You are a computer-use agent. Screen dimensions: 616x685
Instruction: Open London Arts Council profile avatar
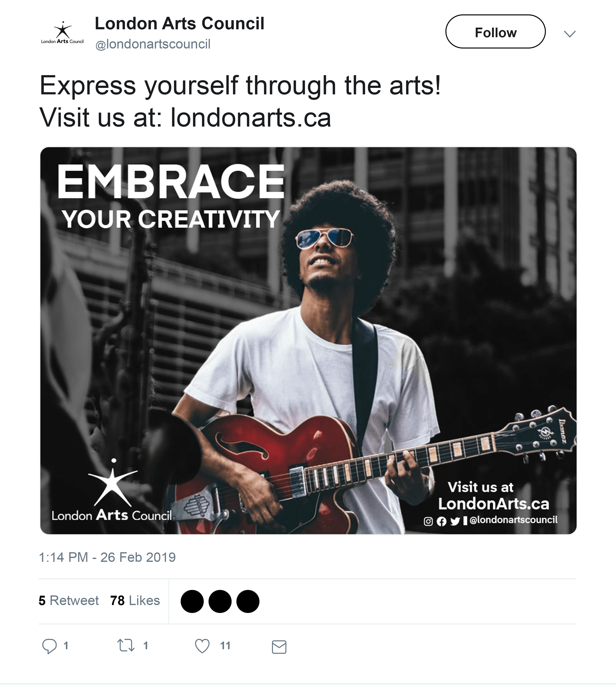click(63, 33)
